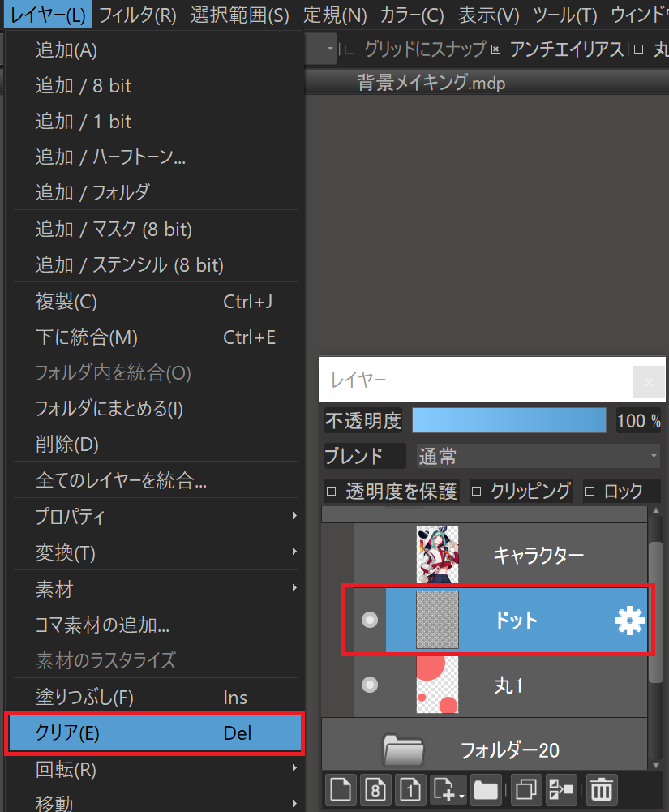Click the new folder icon in layer panel
Image resolution: width=669 pixels, height=812 pixels.
(x=486, y=790)
